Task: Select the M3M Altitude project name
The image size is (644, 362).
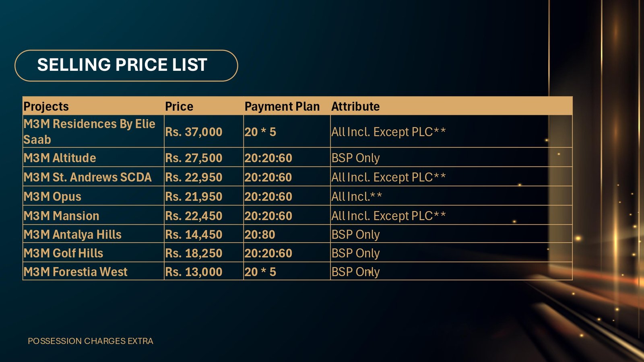Action: (x=60, y=158)
